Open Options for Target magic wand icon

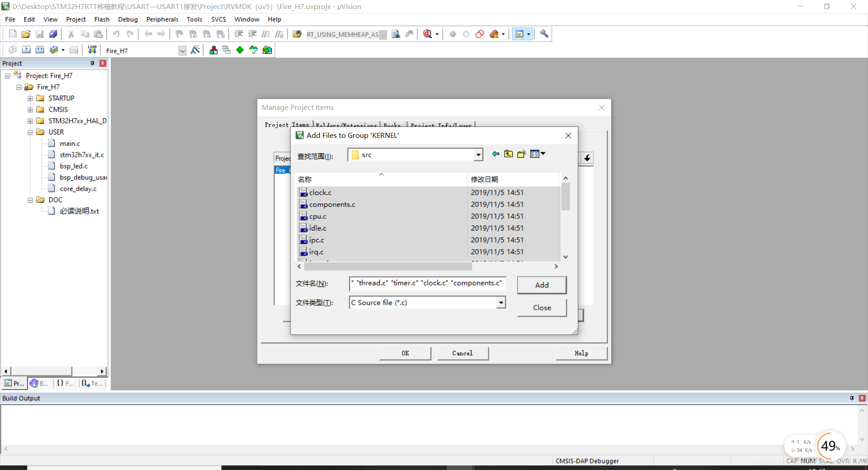point(195,50)
